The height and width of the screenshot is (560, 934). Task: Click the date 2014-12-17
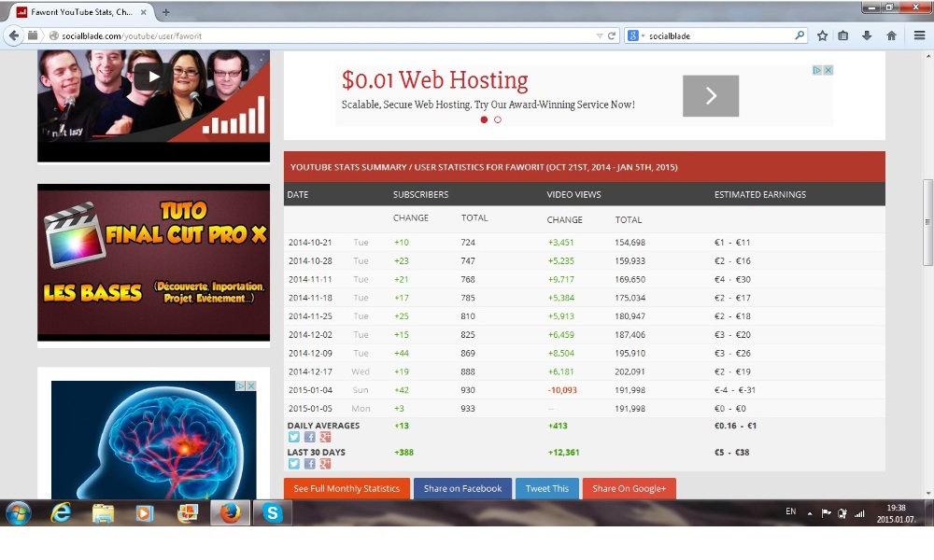pyautogui.click(x=310, y=371)
